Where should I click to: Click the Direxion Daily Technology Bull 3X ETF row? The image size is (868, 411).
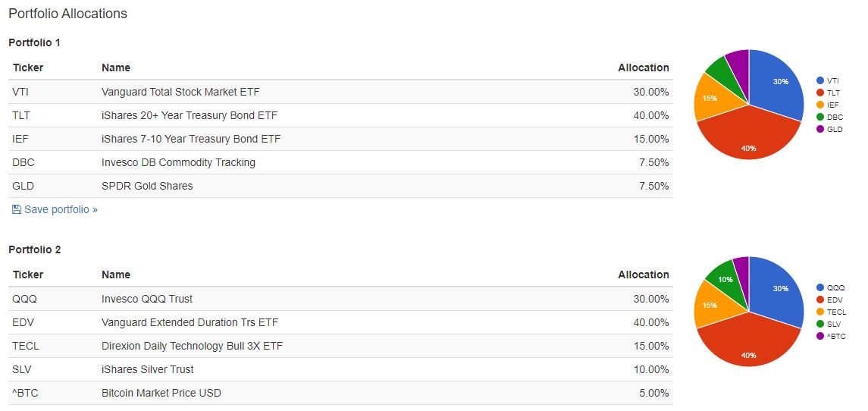click(x=340, y=346)
